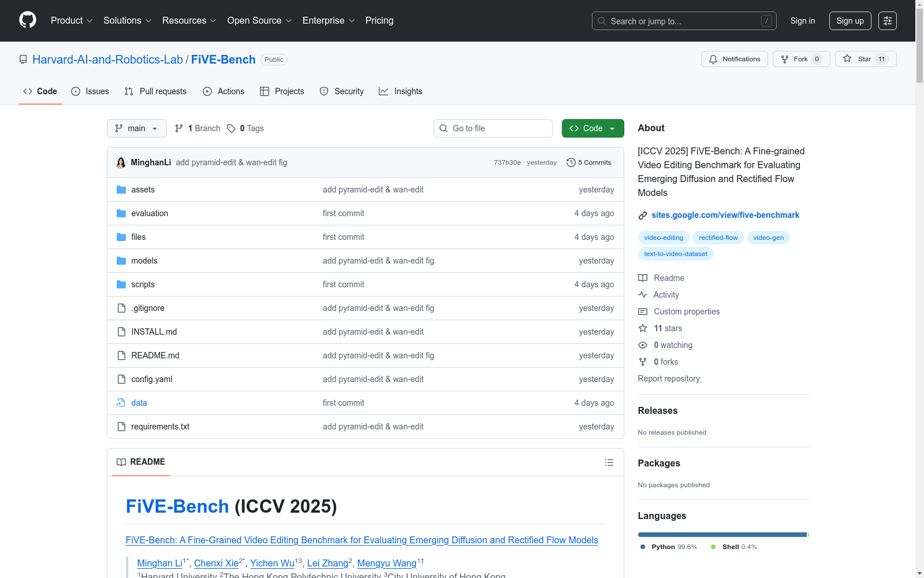Click the Shell green language dot
Screen dimensions: 924x578
713,547
